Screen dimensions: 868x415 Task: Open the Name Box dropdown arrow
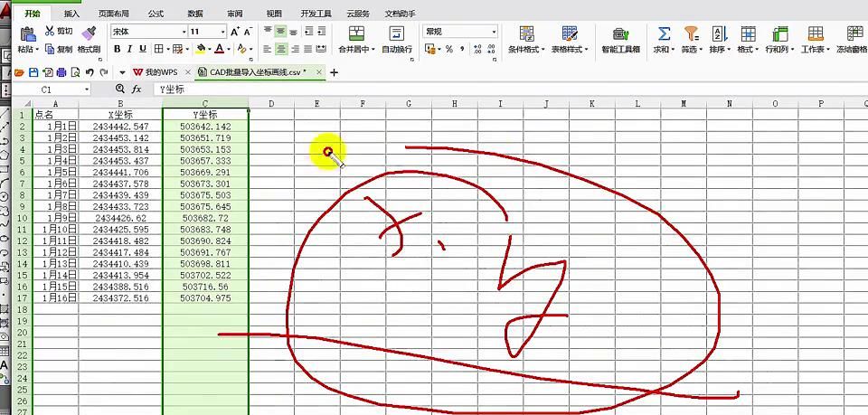click(x=87, y=90)
